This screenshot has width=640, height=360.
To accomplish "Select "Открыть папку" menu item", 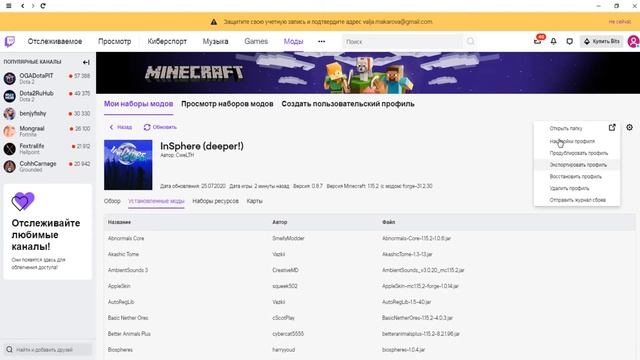I will coord(566,128).
